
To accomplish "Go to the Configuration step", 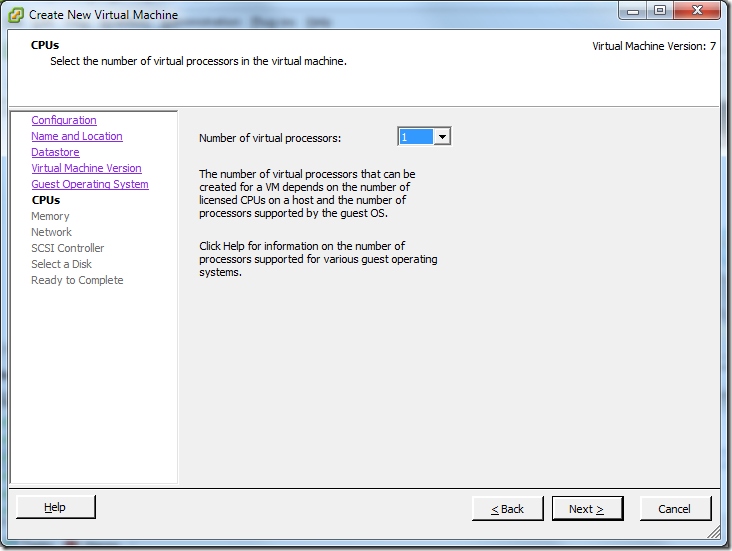I will (64, 120).
